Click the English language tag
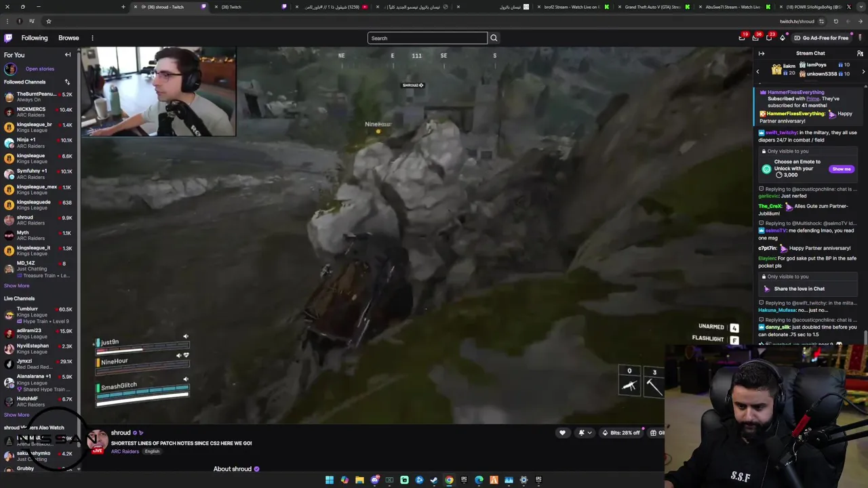The image size is (868, 488). click(x=152, y=451)
